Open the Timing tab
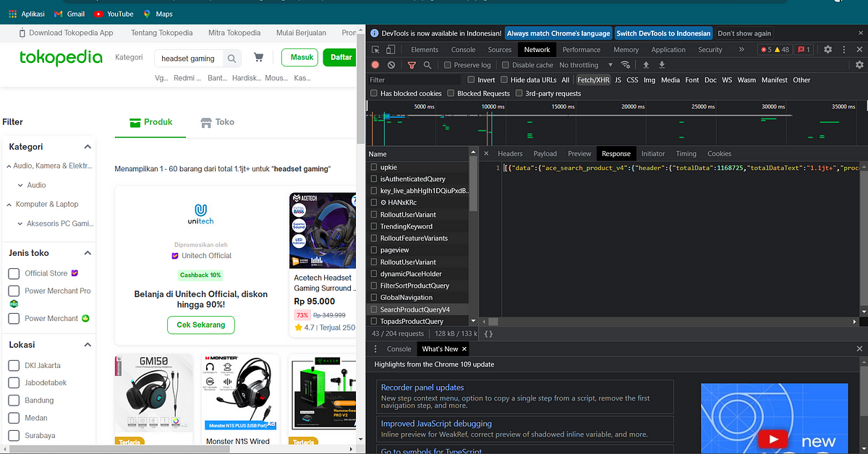Screen dimensions: 868x454 click(x=686, y=153)
